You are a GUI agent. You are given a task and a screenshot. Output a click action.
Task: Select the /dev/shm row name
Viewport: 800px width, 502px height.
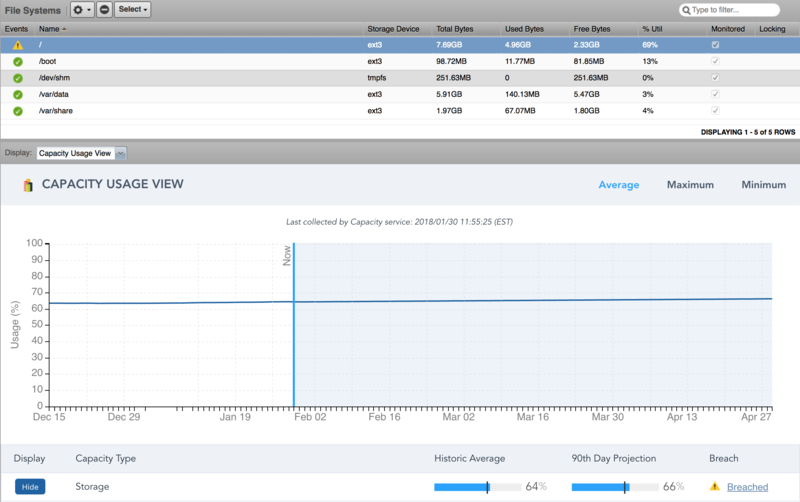pyautogui.click(x=55, y=78)
